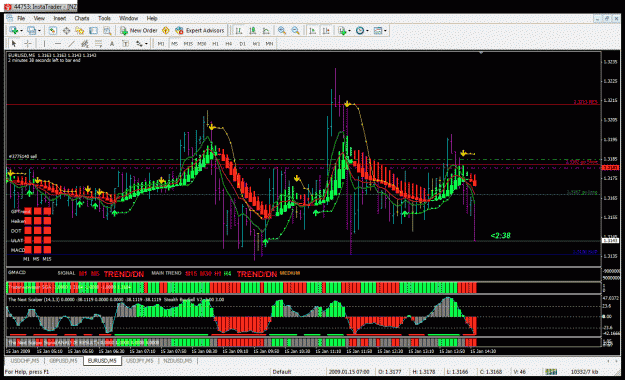Open the Strategy Tester magnifier icon
The height and width of the screenshot is (380, 625).
coord(107,30)
